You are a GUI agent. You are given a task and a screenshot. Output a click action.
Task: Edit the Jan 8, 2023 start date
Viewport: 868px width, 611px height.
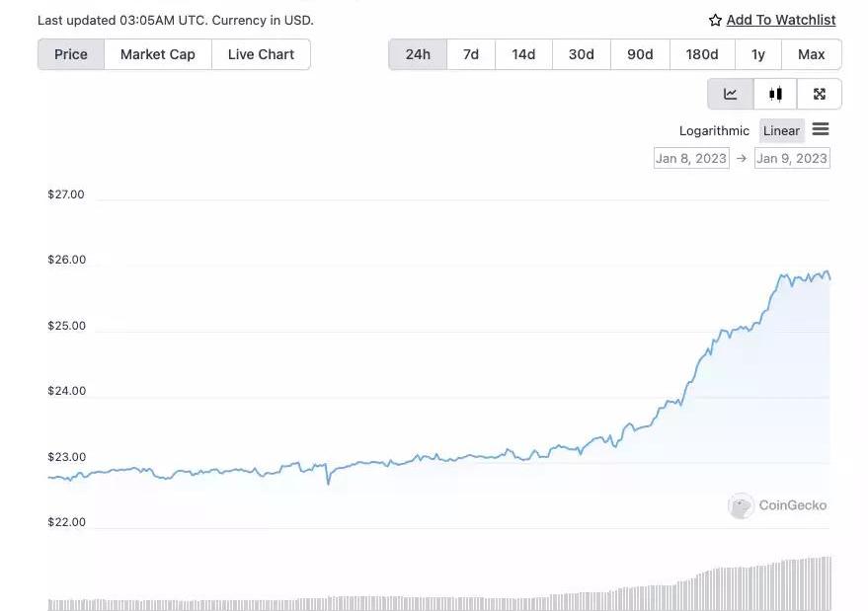691,158
